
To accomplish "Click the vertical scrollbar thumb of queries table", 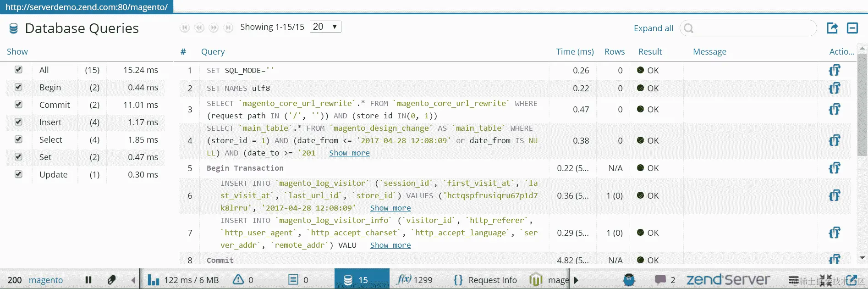I will [862, 104].
